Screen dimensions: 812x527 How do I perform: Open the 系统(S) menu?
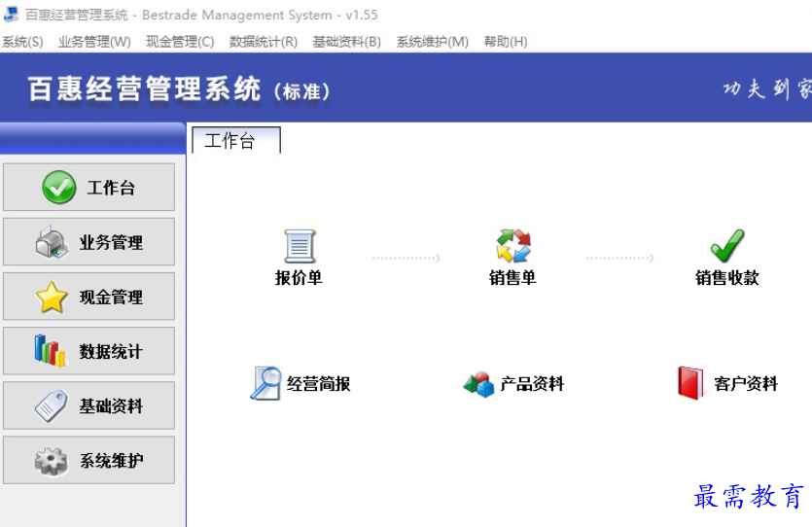(22, 42)
